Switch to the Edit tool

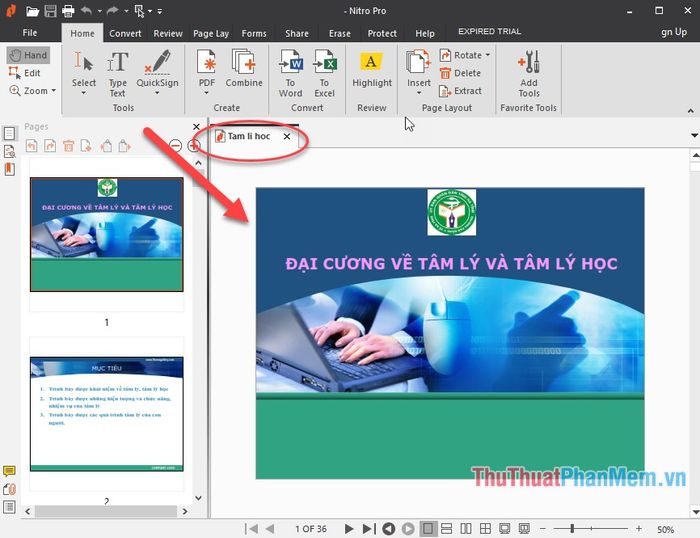[x=25, y=73]
